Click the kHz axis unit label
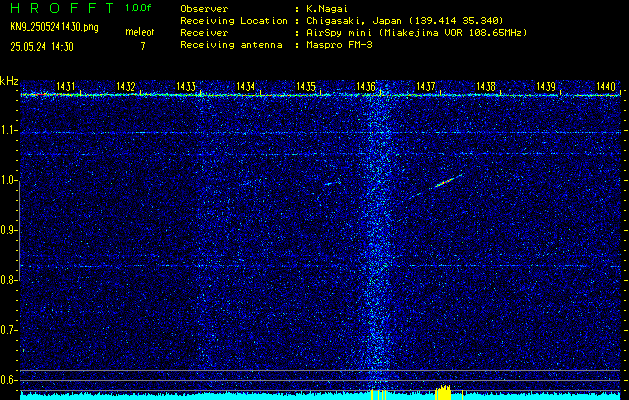The height and width of the screenshot is (400, 629). [x=9, y=81]
